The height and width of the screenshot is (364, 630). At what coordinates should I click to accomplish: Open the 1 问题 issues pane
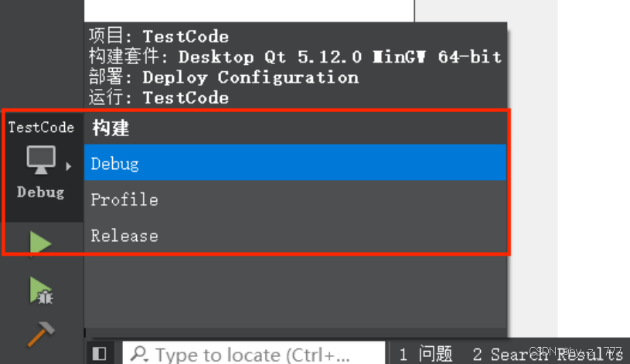tap(426, 354)
